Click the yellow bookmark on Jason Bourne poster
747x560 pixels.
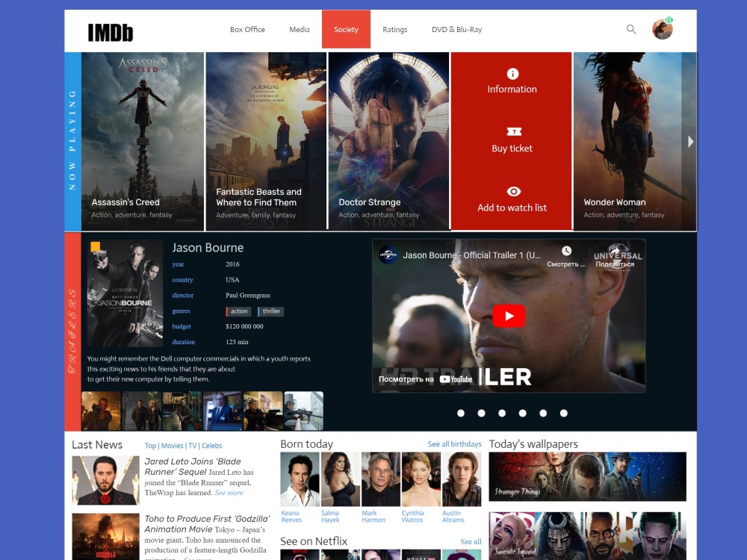96,246
